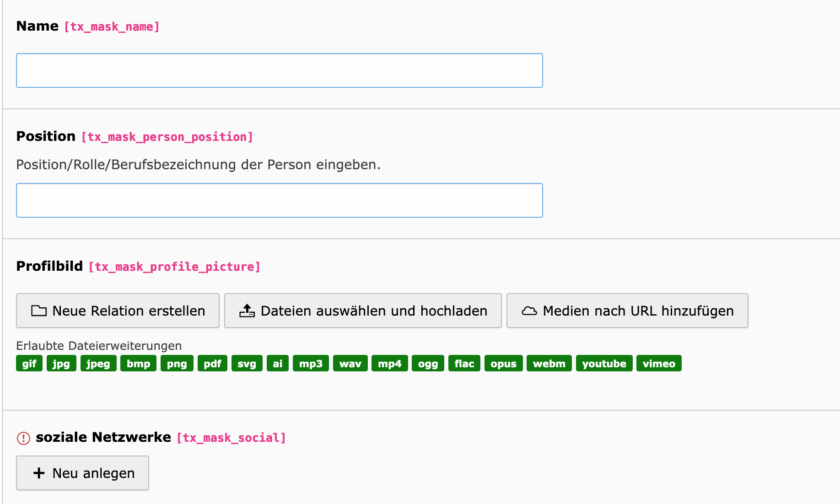The width and height of the screenshot is (840, 504).
Task: Click the plus icon on Neu anlegen
Action: (39, 473)
